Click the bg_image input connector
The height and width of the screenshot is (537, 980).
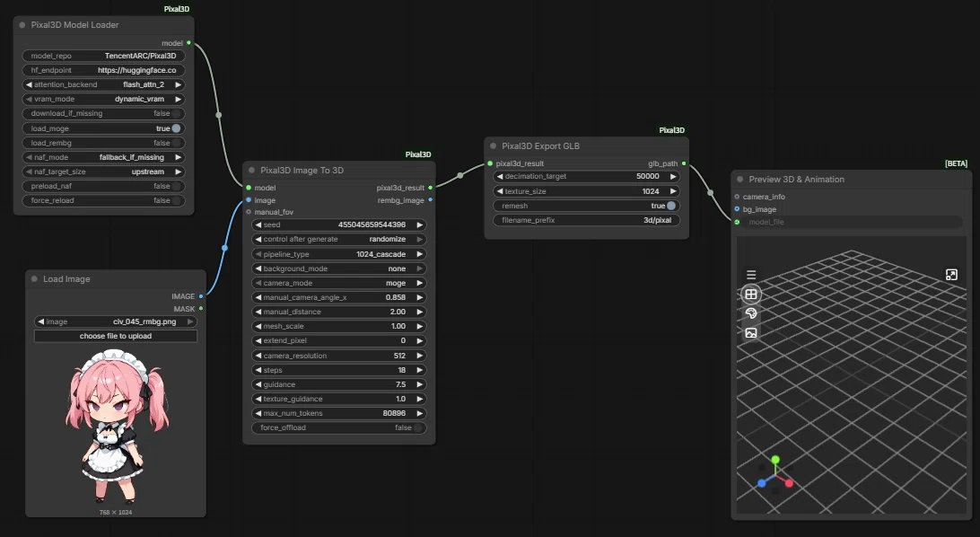coord(737,209)
